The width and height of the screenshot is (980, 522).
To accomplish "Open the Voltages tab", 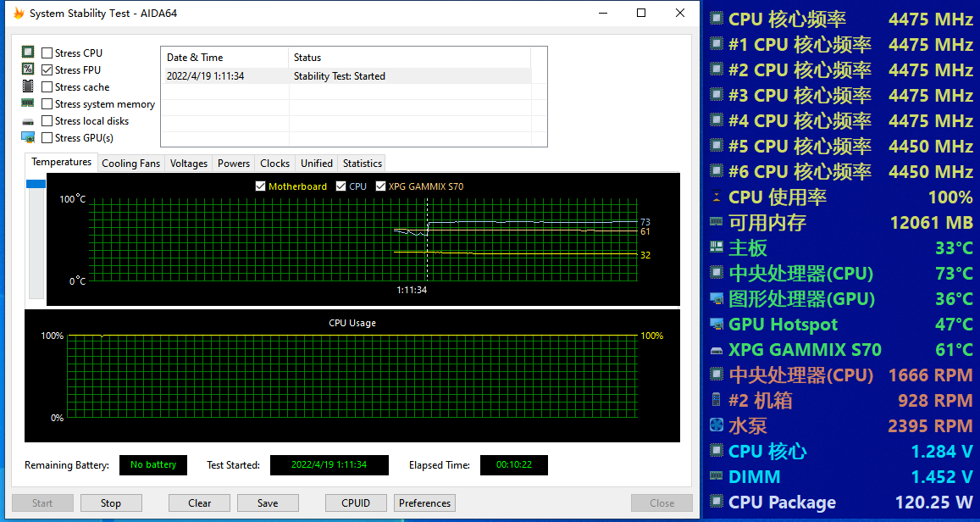I will point(188,164).
